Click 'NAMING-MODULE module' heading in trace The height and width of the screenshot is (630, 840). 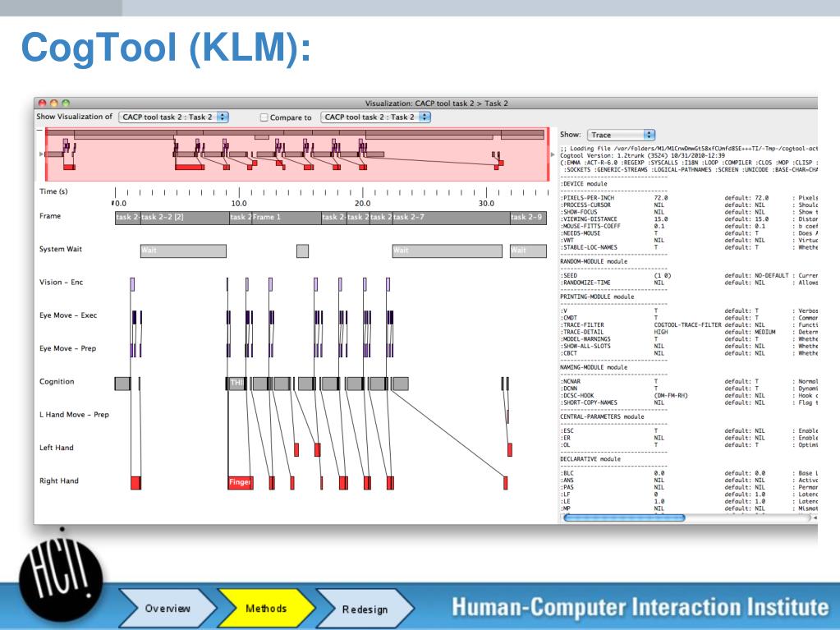tap(594, 367)
